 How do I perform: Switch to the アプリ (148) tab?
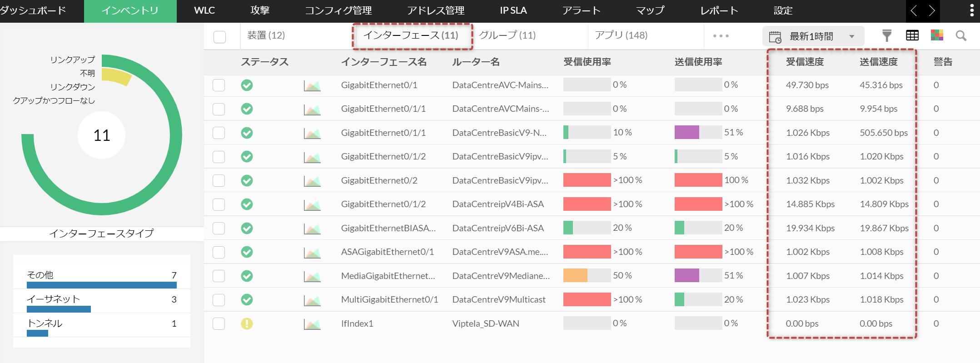coord(621,35)
